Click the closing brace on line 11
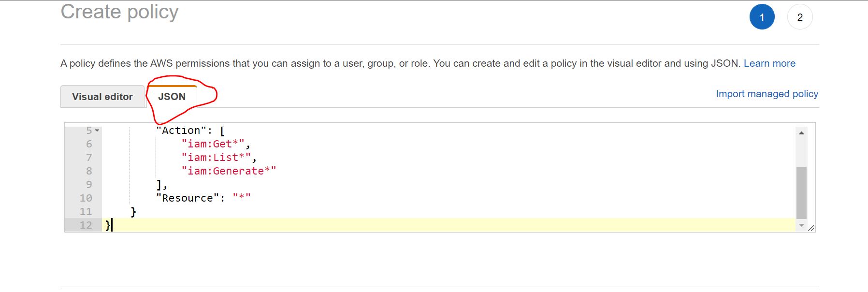The image size is (868, 292). click(x=133, y=212)
